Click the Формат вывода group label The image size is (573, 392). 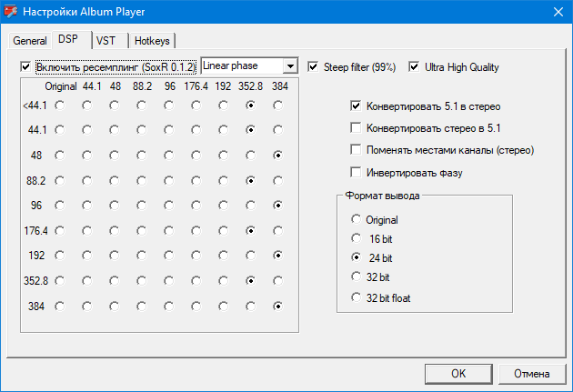click(x=382, y=196)
